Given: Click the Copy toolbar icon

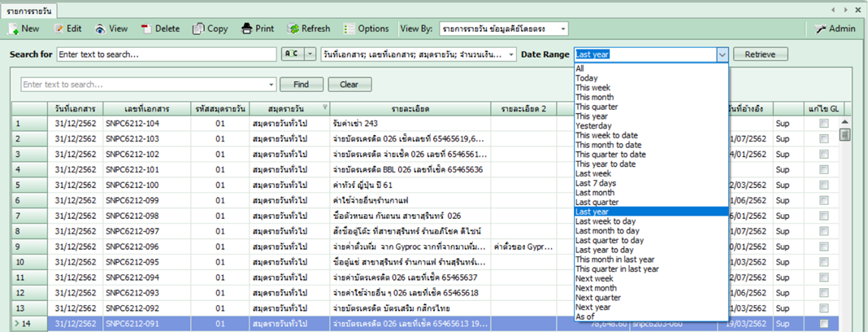Looking at the screenshot, I should [x=198, y=28].
